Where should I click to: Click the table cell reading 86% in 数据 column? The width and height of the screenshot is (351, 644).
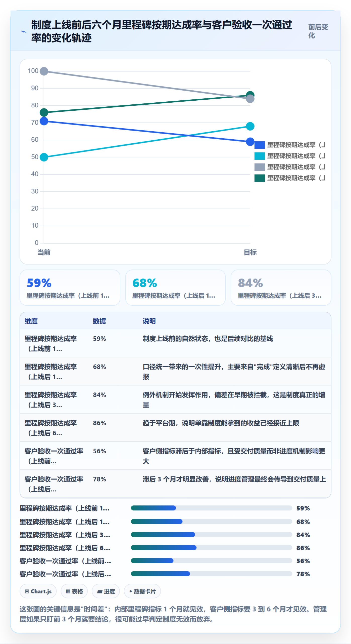coord(99,423)
